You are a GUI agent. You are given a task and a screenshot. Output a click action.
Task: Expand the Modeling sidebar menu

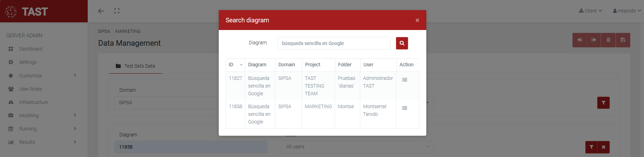pos(42,115)
